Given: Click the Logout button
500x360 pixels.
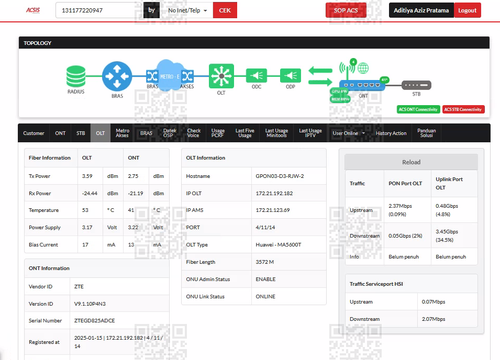Looking at the screenshot, I should point(467,10).
